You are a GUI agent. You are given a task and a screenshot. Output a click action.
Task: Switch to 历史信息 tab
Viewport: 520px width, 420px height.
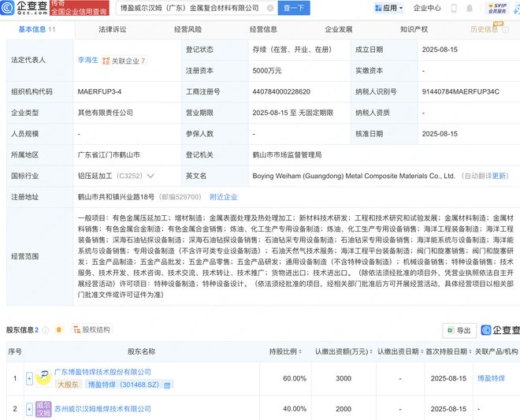point(485,29)
